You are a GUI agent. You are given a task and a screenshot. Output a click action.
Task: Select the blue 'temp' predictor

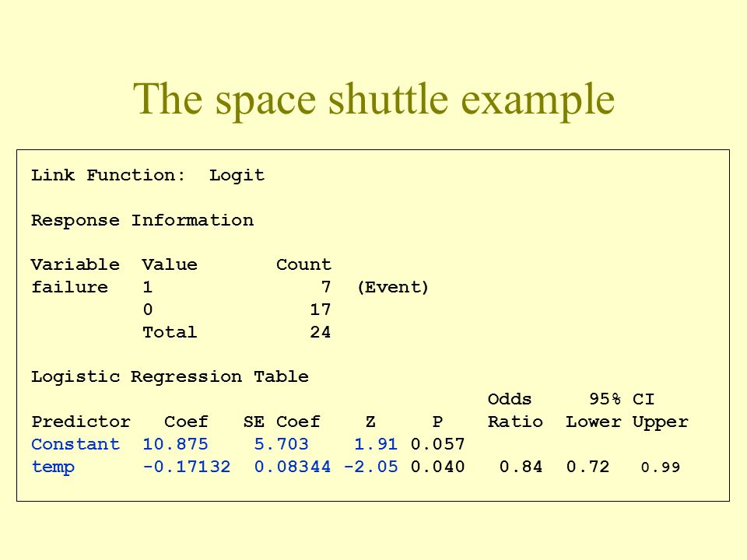point(53,467)
